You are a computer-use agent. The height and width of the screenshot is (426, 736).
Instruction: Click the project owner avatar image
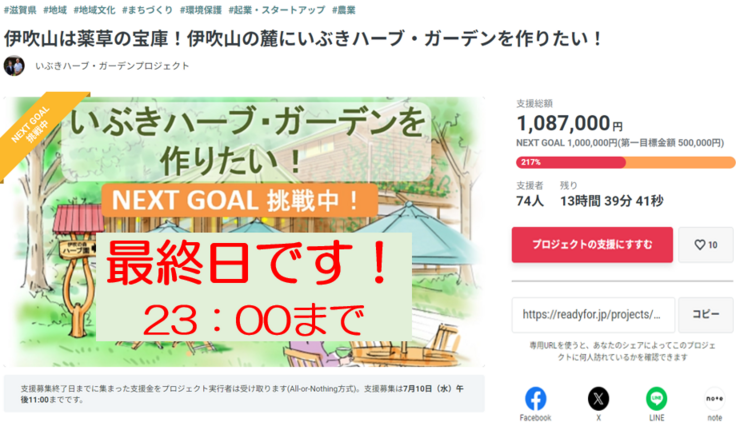14,66
